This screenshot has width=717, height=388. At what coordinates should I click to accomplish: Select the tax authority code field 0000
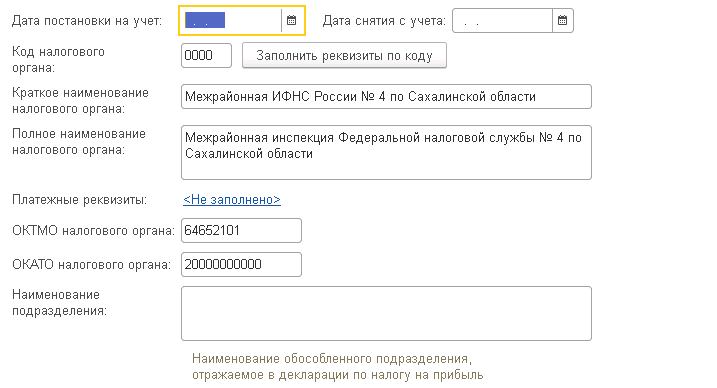click(206, 55)
